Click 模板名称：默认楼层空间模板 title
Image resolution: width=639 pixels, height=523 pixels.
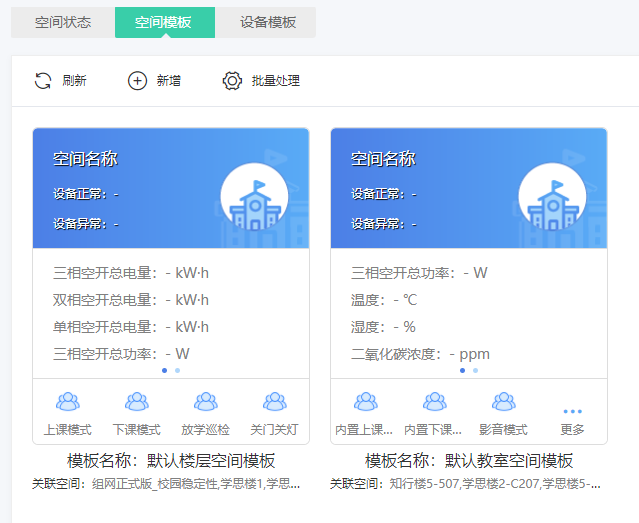pos(171,461)
